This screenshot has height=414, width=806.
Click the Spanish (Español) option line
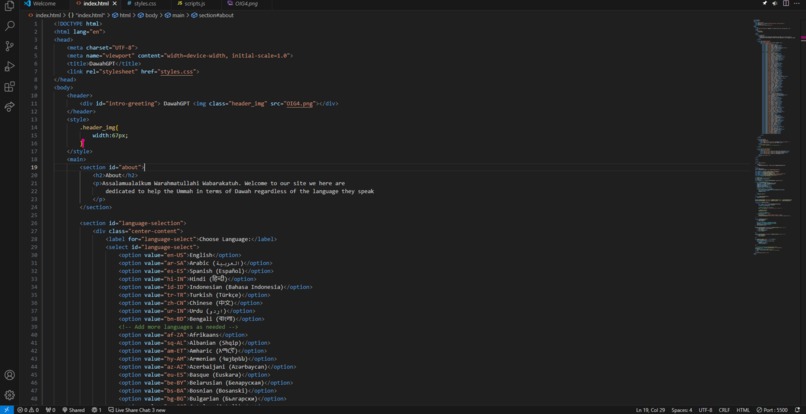point(196,271)
